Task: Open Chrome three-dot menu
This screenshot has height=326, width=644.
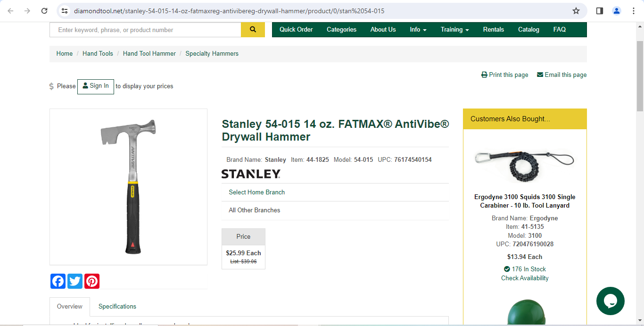Action: point(634,11)
